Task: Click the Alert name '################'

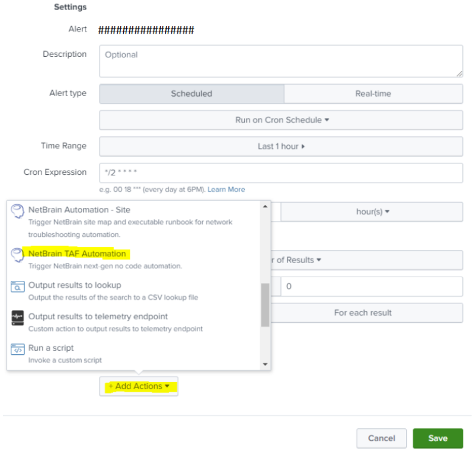Action: pos(146,30)
